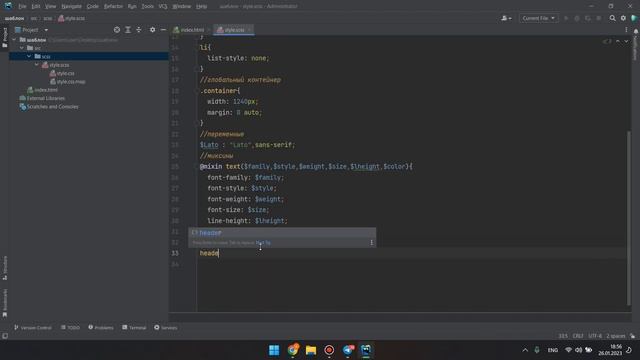This screenshot has width=640, height=360.
Task: Open completion popup three-dot options
Action: 371,242
